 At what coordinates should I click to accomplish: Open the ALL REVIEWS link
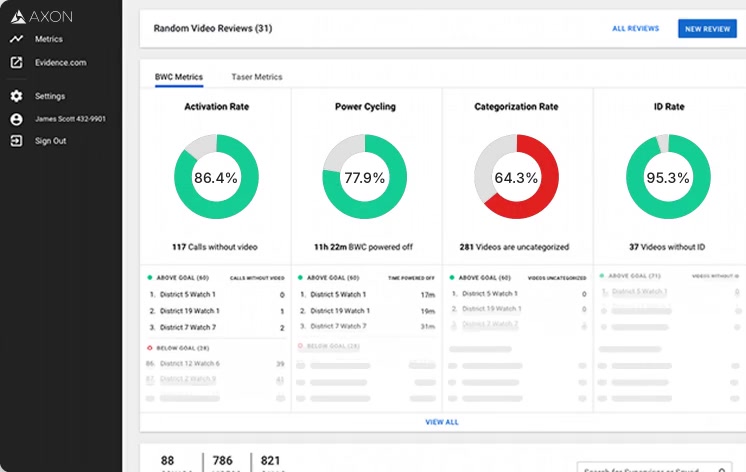point(636,29)
